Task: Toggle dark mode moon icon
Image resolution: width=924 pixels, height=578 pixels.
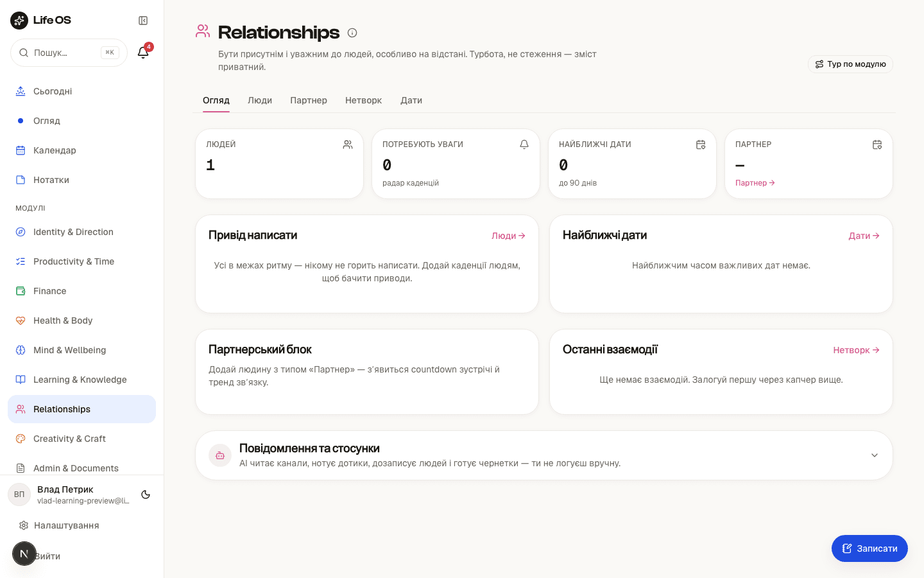Action: pos(146,495)
